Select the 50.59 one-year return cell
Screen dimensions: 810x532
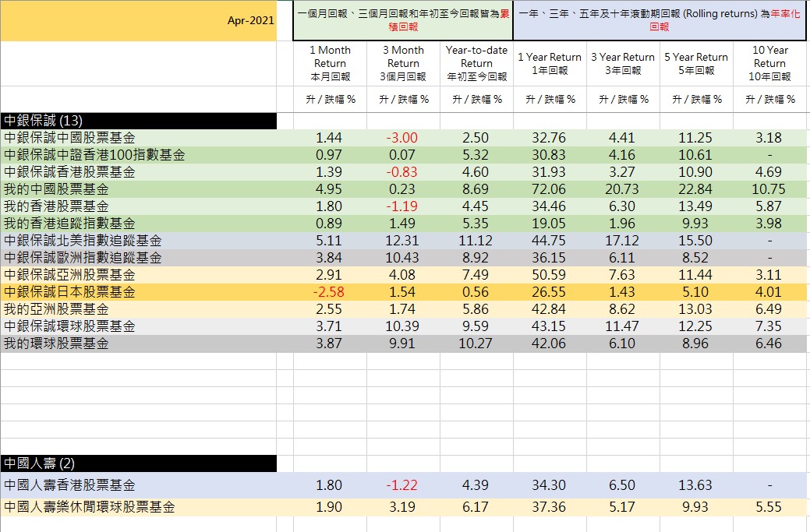(549, 274)
